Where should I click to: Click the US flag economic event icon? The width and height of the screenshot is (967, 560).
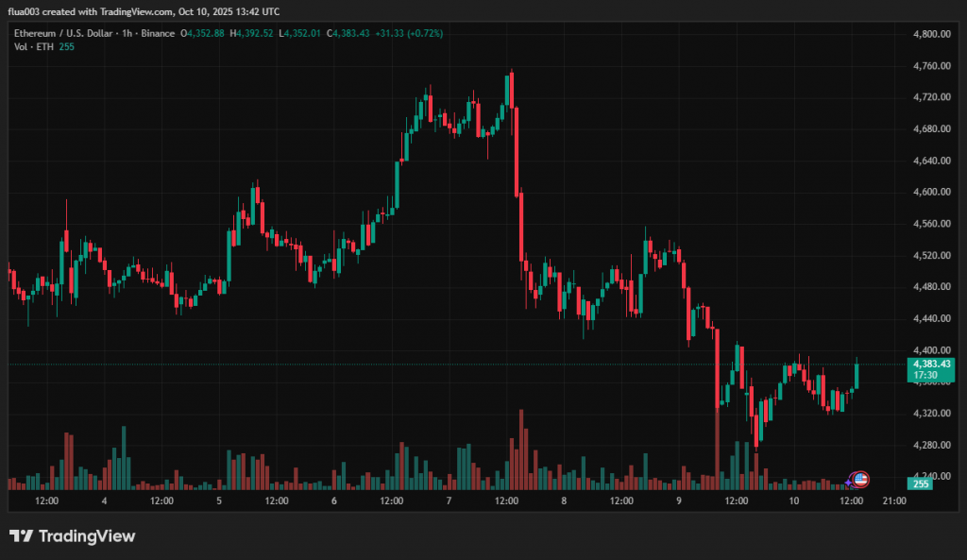[861, 479]
